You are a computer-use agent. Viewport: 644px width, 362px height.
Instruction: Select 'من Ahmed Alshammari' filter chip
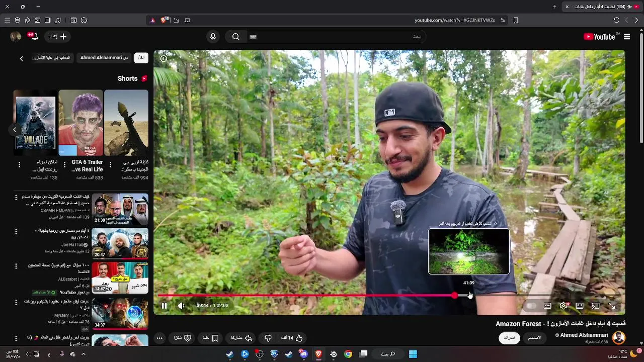[x=104, y=58]
